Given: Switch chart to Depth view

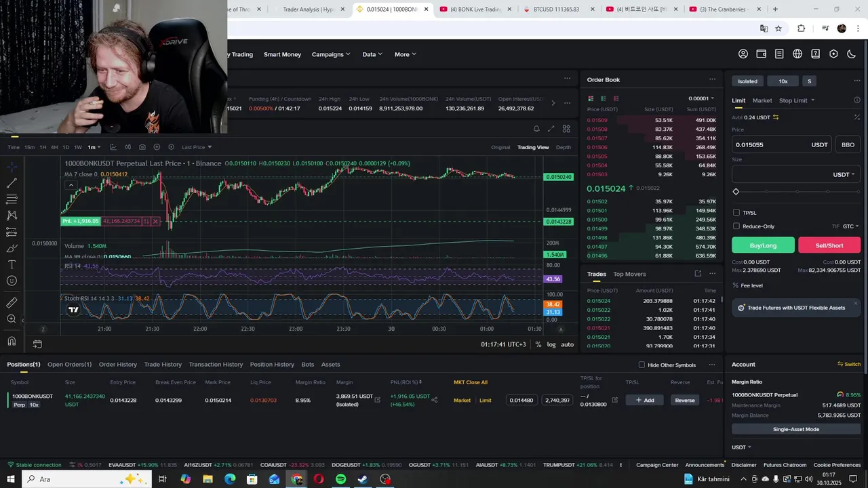Looking at the screenshot, I should click(564, 147).
